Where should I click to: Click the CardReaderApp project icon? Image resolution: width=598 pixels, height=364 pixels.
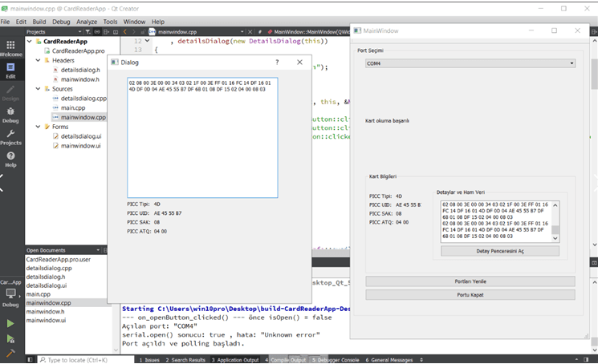(39, 42)
